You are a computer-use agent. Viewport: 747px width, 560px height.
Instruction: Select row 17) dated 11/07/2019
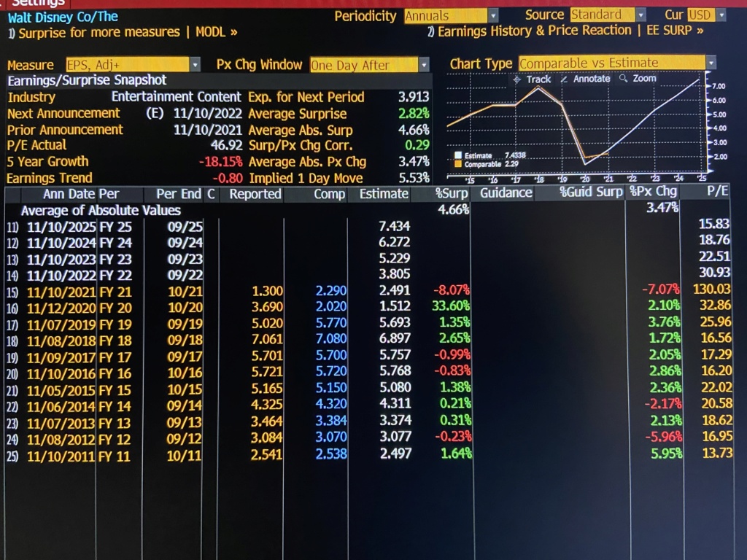pyautogui.click(x=368, y=324)
